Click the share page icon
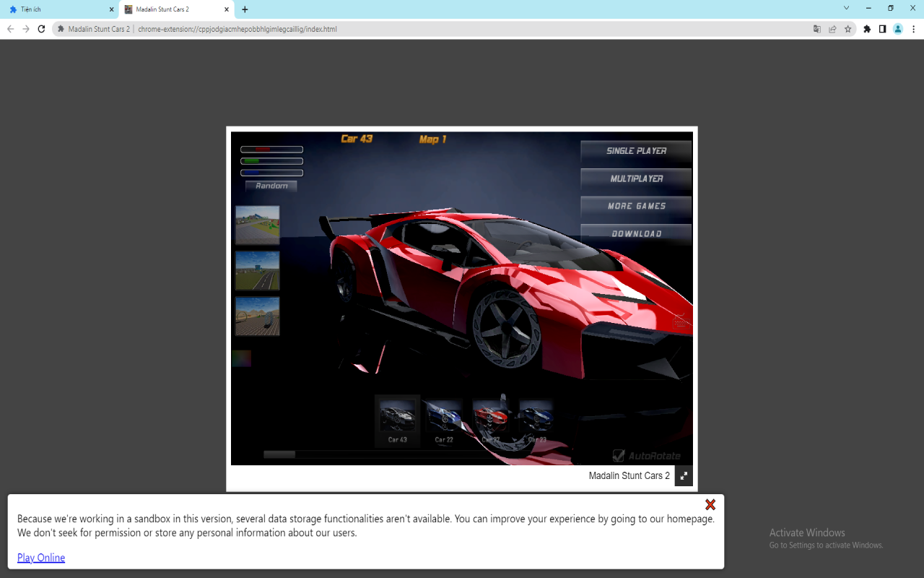This screenshot has height=578, width=924. [x=832, y=29]
